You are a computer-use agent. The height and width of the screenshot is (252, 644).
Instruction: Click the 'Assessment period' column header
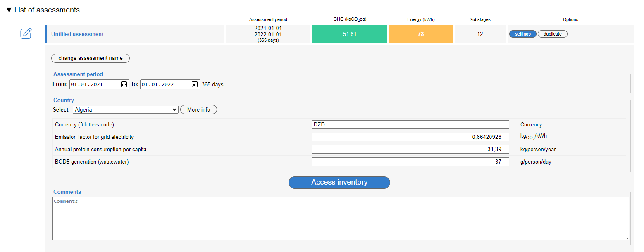click(268, 19)
